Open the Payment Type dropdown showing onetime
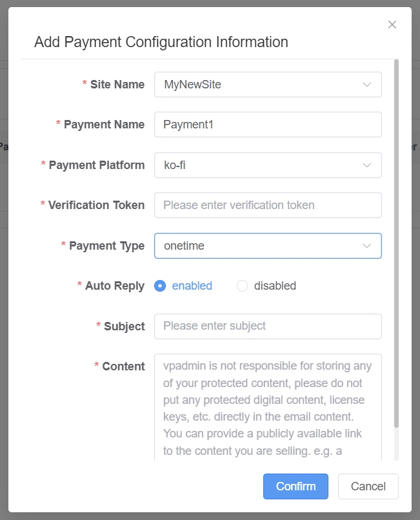Viewport: 420px width, 520px height. [x=268, y=246]
